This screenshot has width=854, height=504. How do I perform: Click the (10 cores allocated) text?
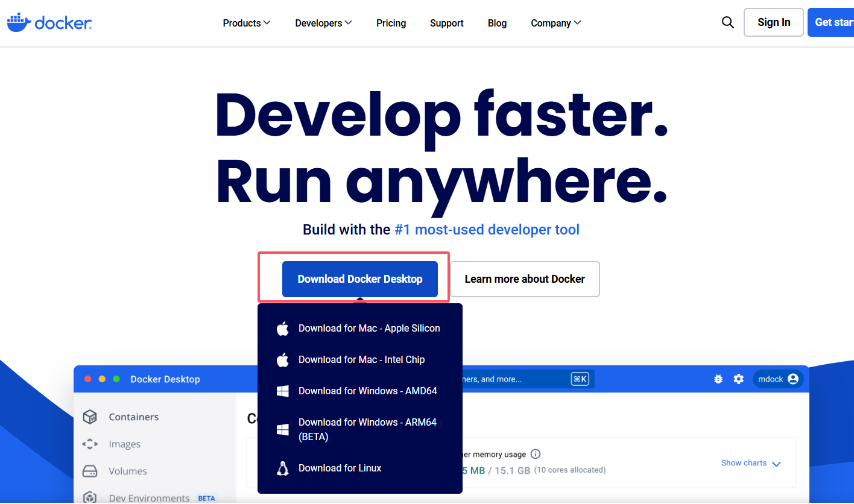tap(569, 470)
